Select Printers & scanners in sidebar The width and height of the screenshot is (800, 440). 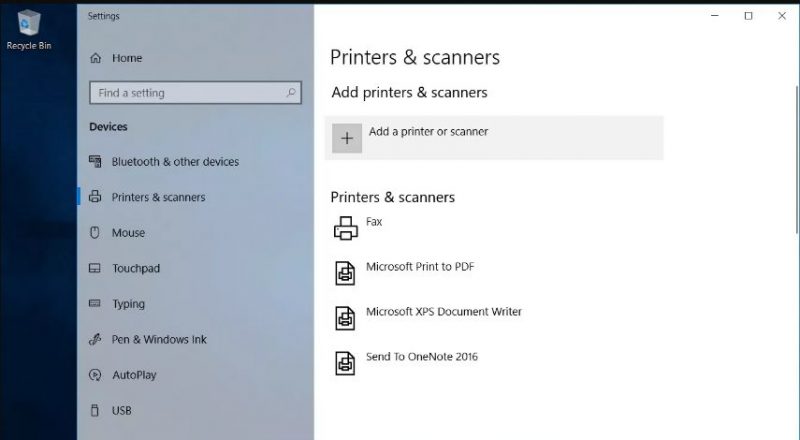click(x=159, y=197)
